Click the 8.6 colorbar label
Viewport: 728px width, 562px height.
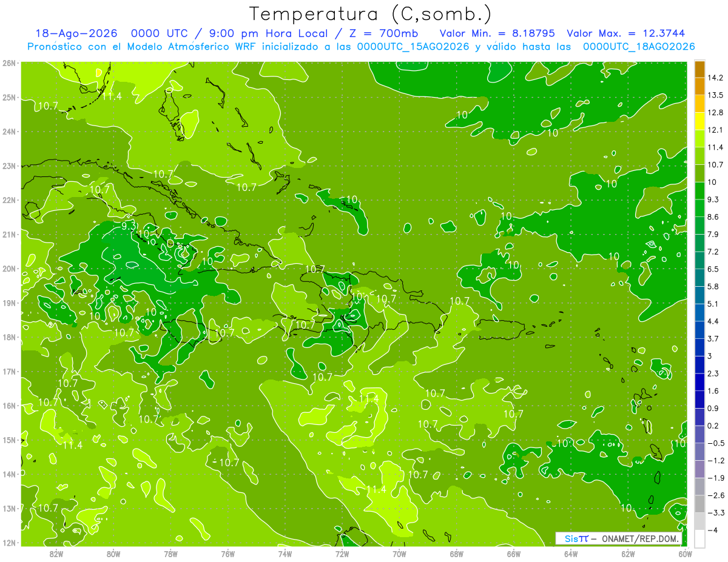pos(713,216)
